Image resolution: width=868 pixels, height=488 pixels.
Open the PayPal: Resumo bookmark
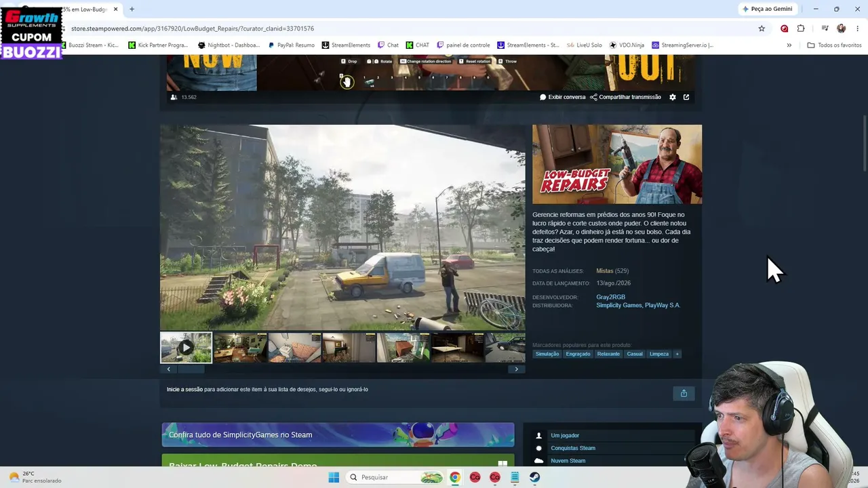(292, 45)
